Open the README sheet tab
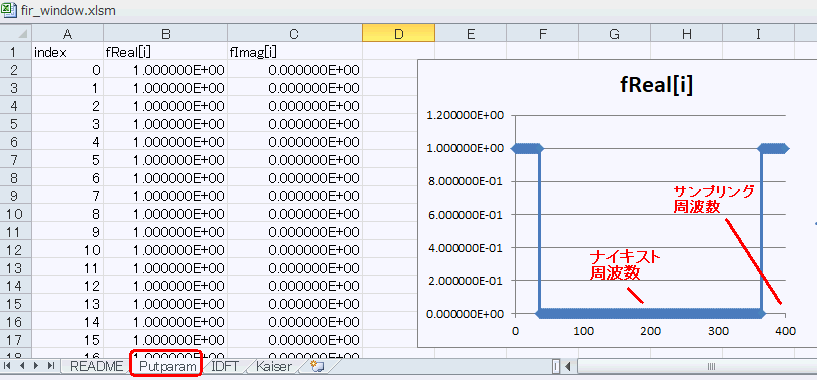This screenshot has width=817, height=380. click(x=96, y=366)
